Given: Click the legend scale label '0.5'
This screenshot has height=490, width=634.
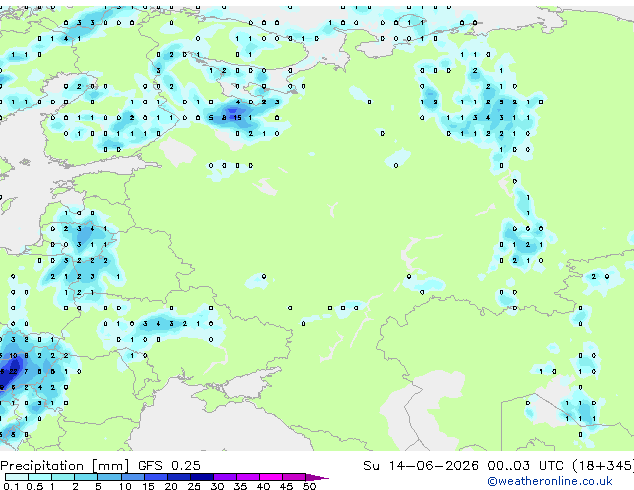Looking at the screenshot, I should [x=34, y=486].
